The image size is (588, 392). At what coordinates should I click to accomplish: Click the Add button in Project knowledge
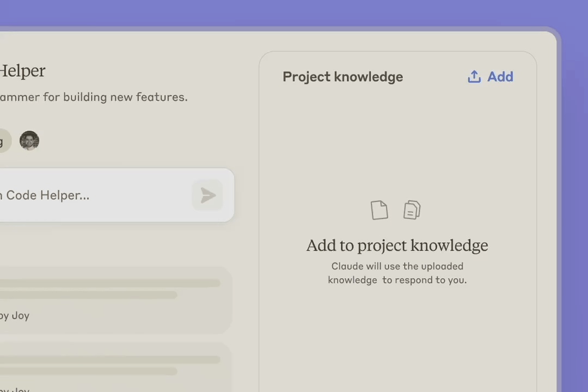click(491, 77)
